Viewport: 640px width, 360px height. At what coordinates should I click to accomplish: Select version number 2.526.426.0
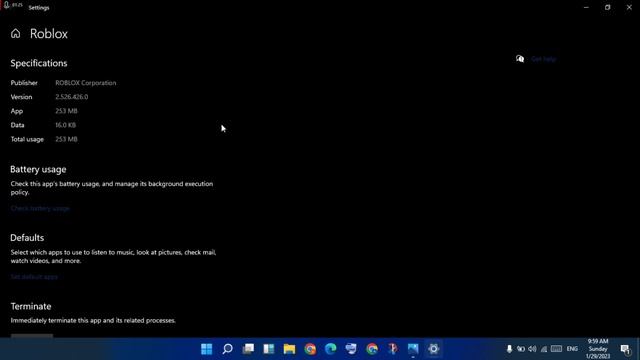point(72,97)
